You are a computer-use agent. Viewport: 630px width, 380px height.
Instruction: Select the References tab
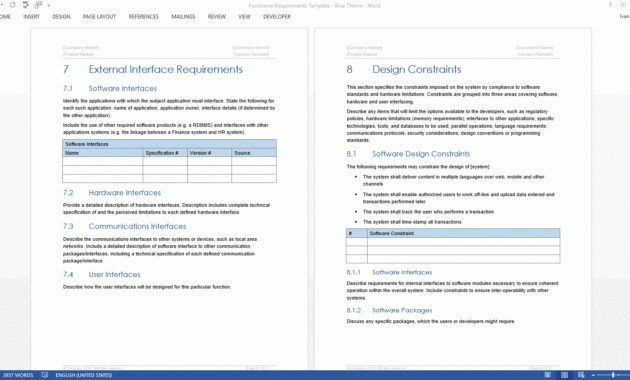click(143, 16)
